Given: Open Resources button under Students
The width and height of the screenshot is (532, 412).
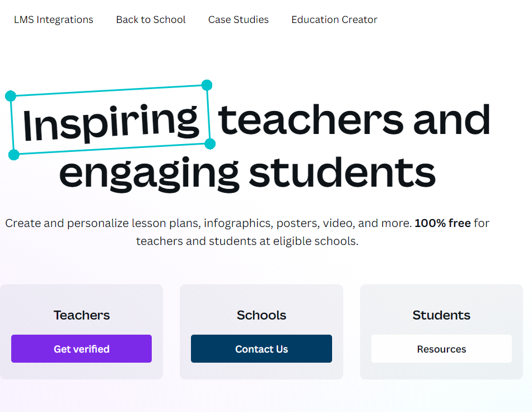Looking at the screenshot, I should pos(441,349).
